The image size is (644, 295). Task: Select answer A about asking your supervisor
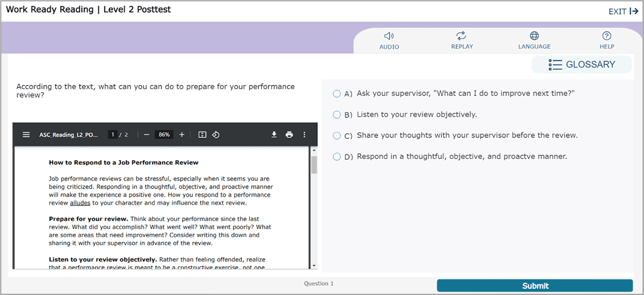(337, 93)
